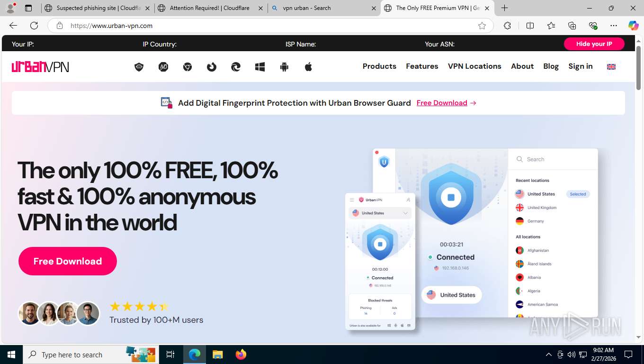Image resolution: width=644 pixels, height=364 pixels.
Task: Select the Chrome extension icon
Action: (188, 67)
